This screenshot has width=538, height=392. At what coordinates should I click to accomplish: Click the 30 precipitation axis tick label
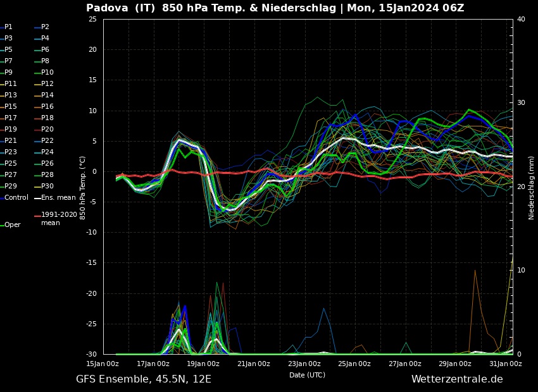[521, 103]
